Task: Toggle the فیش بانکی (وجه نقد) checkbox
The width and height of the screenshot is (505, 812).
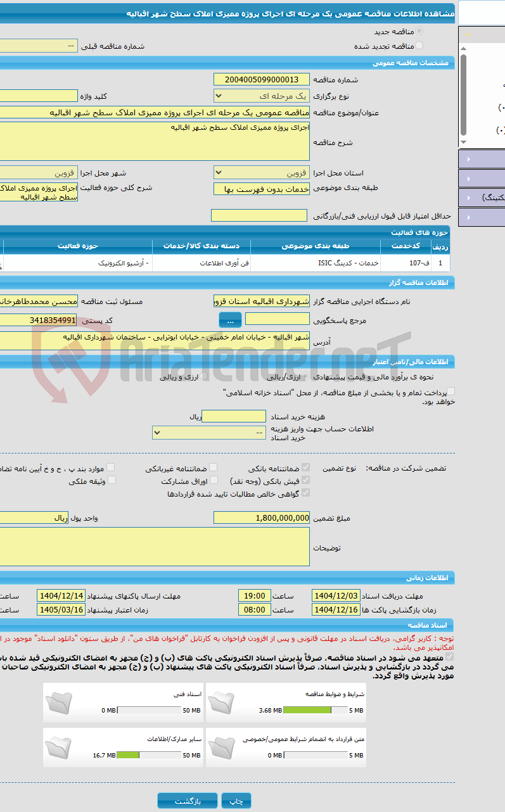Action: [305, 481]
